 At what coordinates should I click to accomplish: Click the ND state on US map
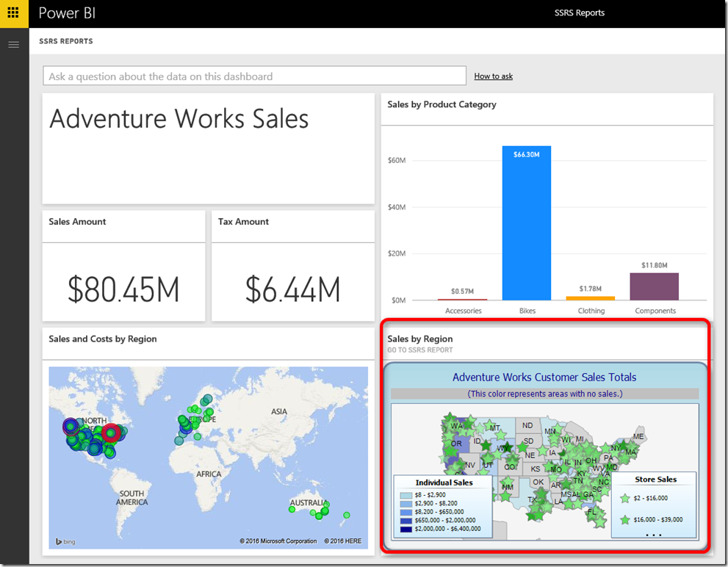pos(527,425)
